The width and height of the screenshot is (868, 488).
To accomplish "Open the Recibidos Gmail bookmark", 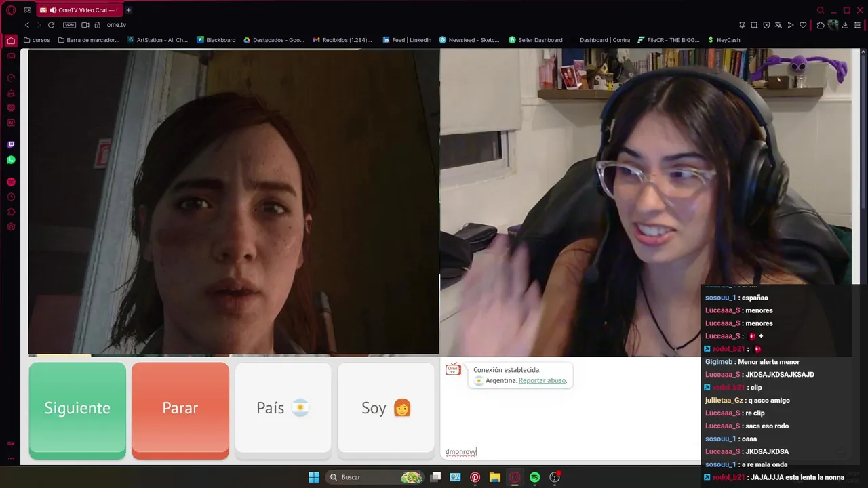I will click(342, 40).
